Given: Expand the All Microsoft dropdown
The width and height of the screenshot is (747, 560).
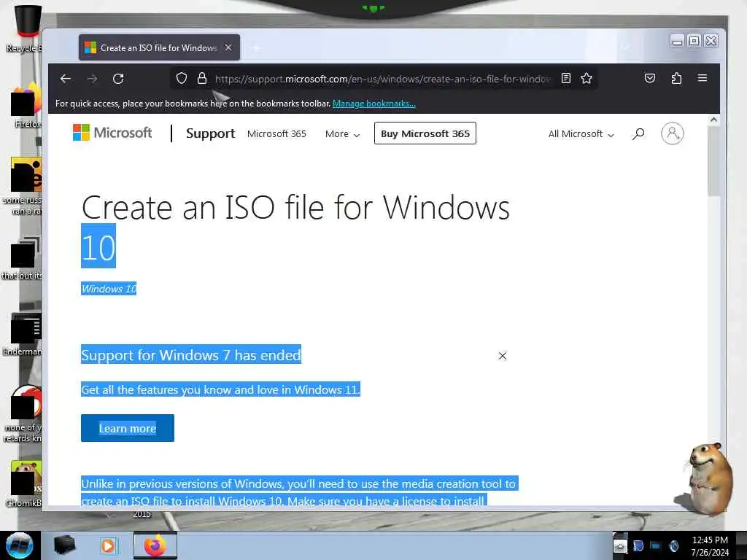Looking at the screenshot, I should [x=581, y=134].
